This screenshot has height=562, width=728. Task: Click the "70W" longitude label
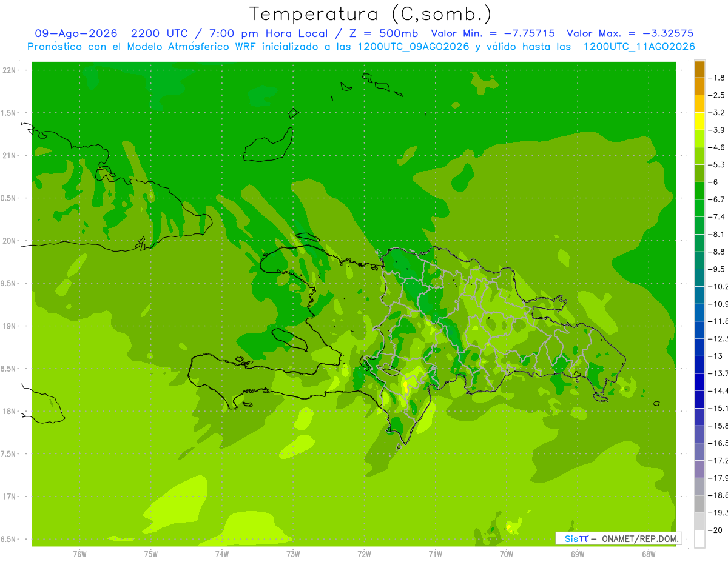point(507,554)
